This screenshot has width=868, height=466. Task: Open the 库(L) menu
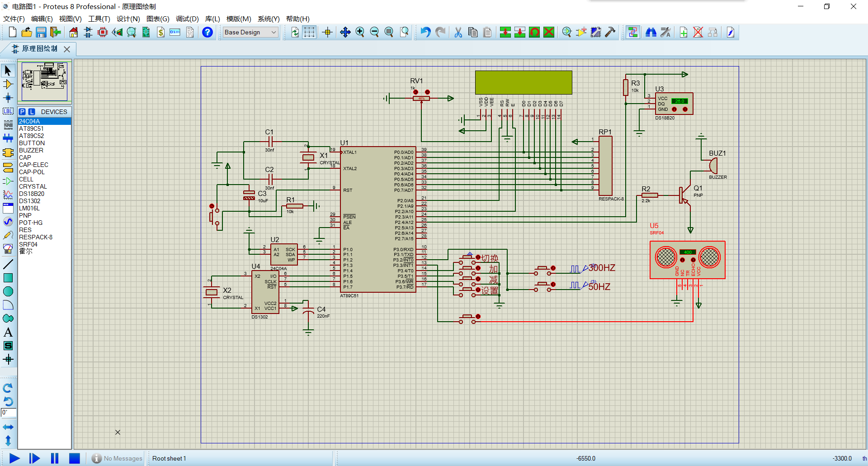[x=212, y=19]
